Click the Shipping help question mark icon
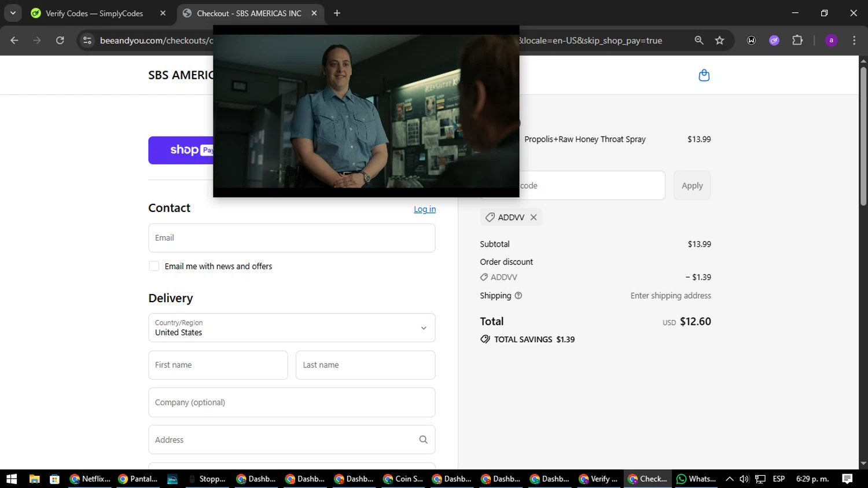The width and height of the screenshot is (868, 488). point(518,295)
